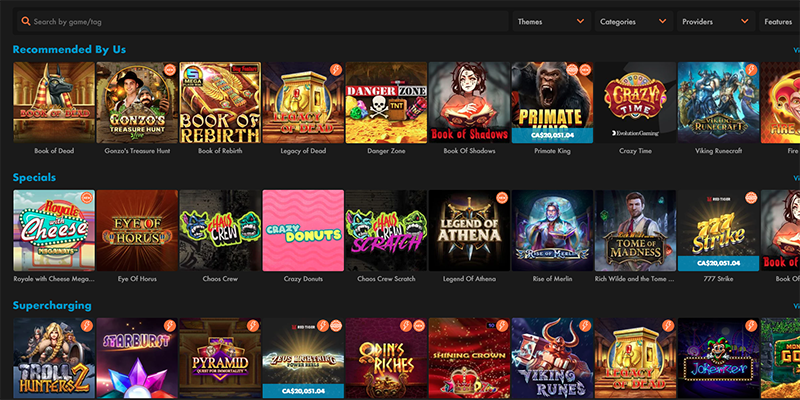Image resolution: width=800 pixels, height=400 pixels.
Task: Click the new badge on Primate King
Action: pos(585,69)
